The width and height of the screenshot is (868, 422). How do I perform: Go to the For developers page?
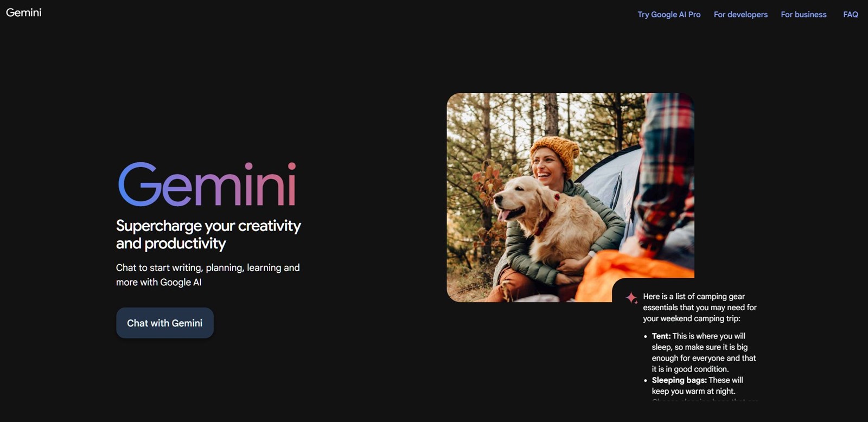[x=741, y=15]
